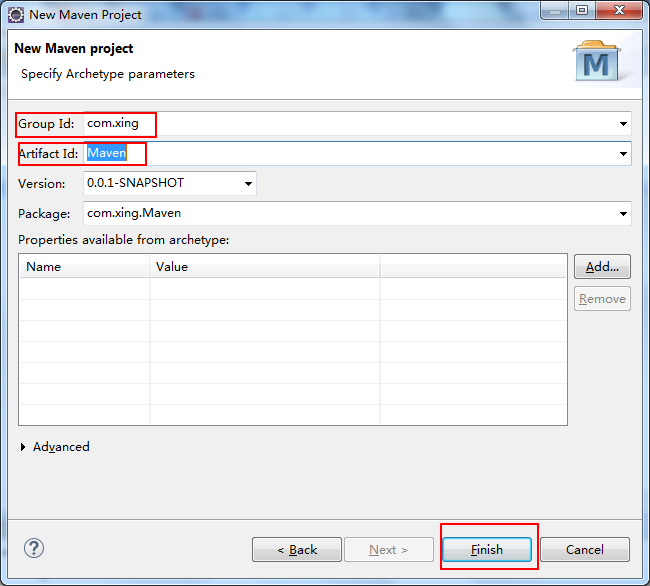Open the Package dropdown arrow
650x586 pixels.
click(623, 213)
